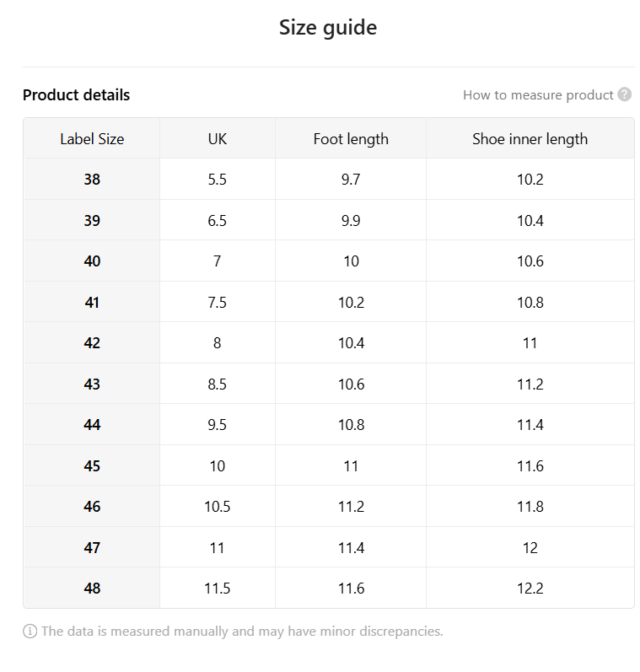Open the How to measure product link
Viewport: 640px width, 672px height.
(x=538, y=94)
